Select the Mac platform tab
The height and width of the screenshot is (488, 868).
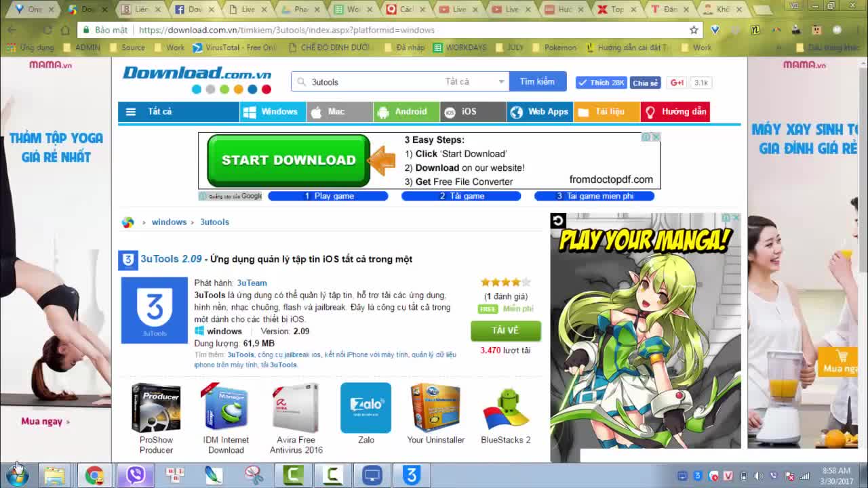click(x=339, y=112)
